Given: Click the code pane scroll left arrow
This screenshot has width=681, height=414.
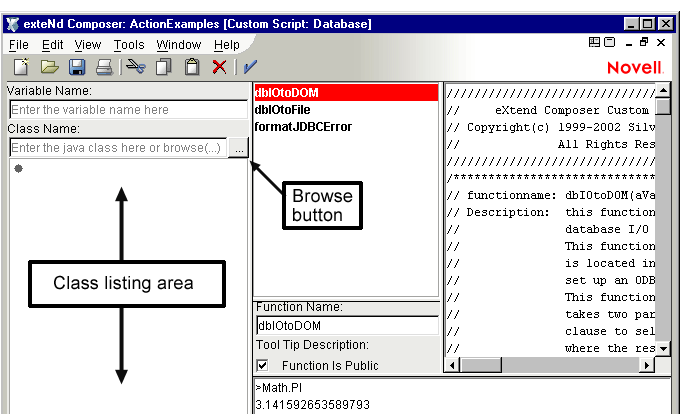Looking at the screenshot, I should [452, 365].
